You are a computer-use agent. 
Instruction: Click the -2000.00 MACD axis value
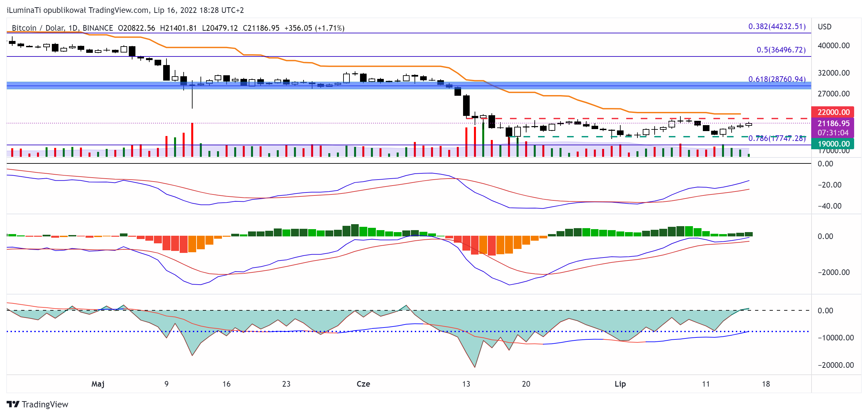click(833, 272)
